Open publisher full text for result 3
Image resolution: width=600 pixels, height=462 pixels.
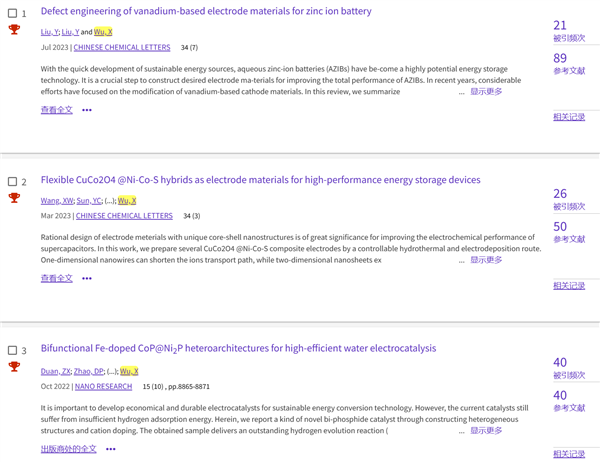69,449
